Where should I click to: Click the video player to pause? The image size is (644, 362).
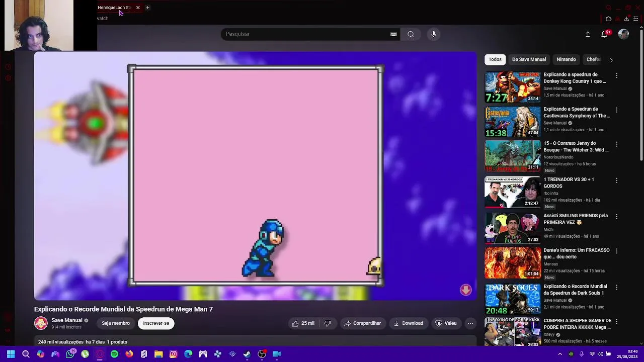[255, 176]
